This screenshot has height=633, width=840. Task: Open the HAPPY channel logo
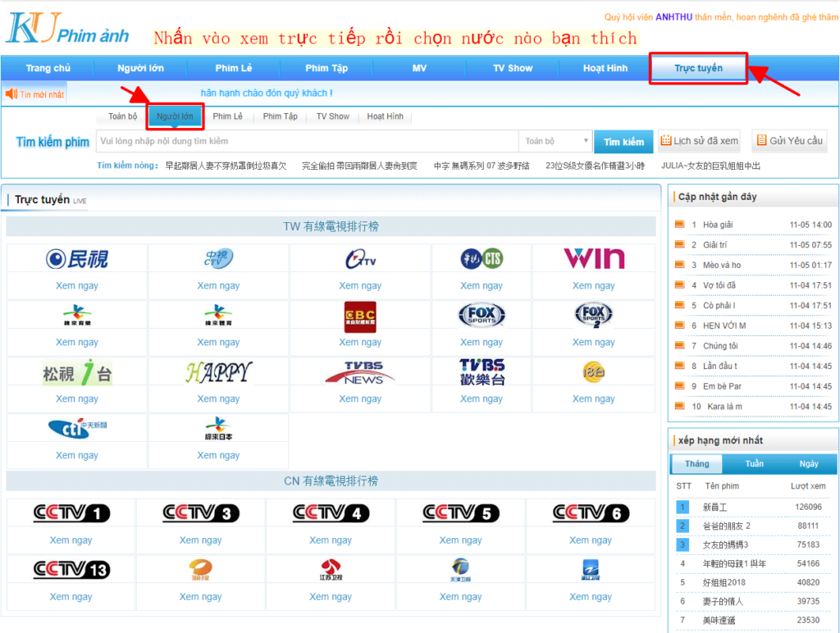pyautogui.click(x=218, y=372)
